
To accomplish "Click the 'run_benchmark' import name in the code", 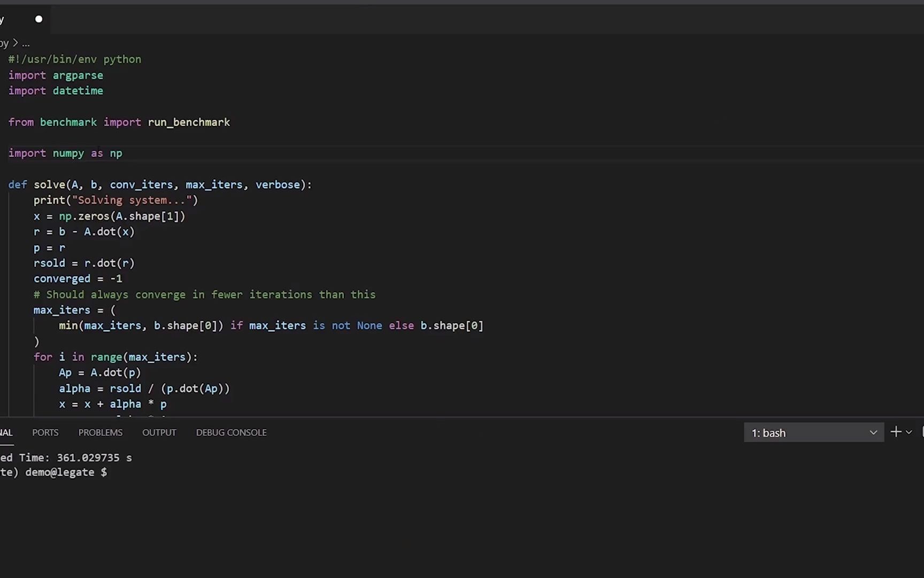I will click(189, 122).
